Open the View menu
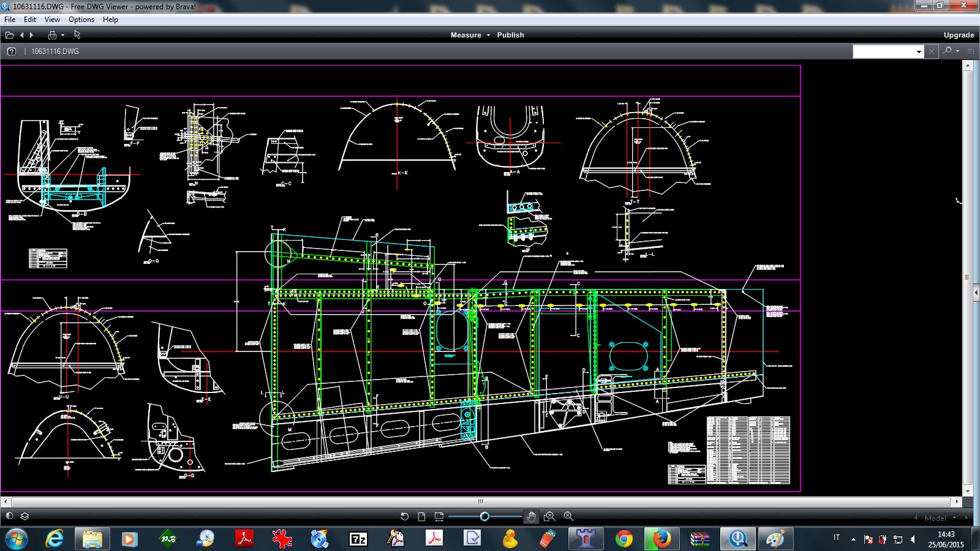The width and height of the screenshot is (980, 551). coord(52,20)
